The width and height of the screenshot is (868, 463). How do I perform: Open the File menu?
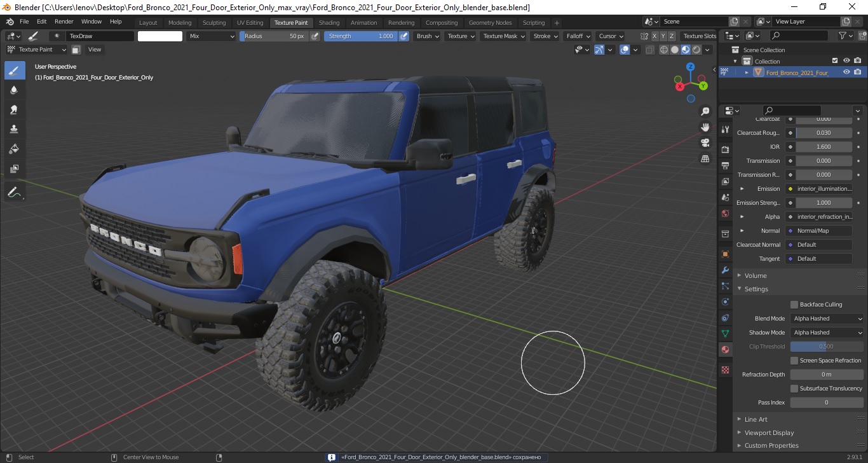click(24, 22)
